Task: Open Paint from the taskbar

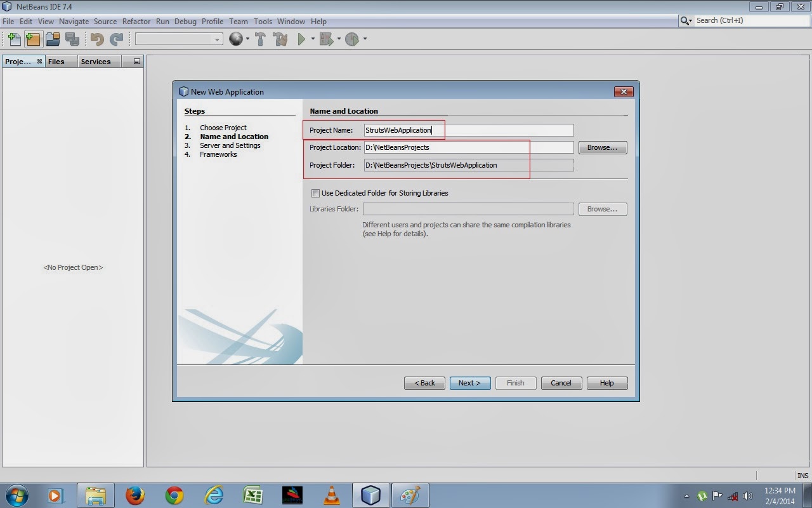Action: click(x=410, y=495)
